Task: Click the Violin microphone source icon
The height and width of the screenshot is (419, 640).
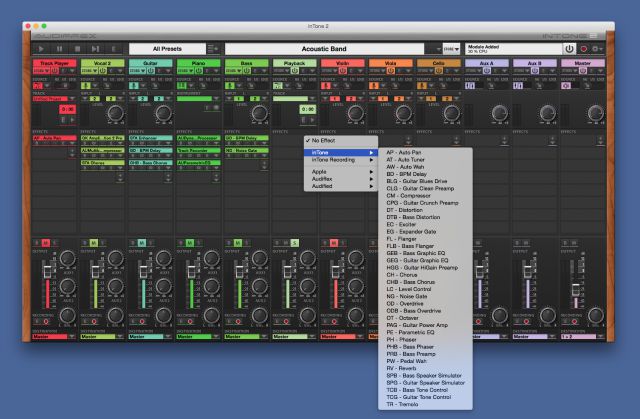Action: click(325, 86)
